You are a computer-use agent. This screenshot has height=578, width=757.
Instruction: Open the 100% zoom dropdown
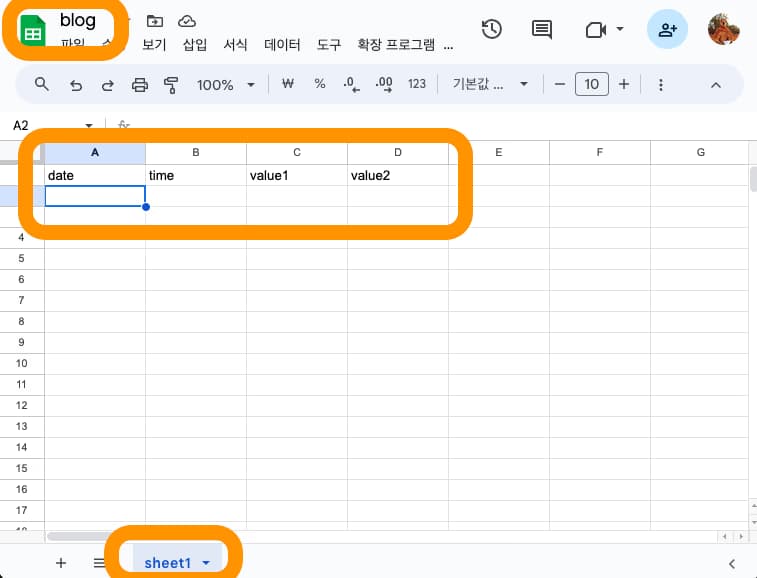(x=224, y=85)
